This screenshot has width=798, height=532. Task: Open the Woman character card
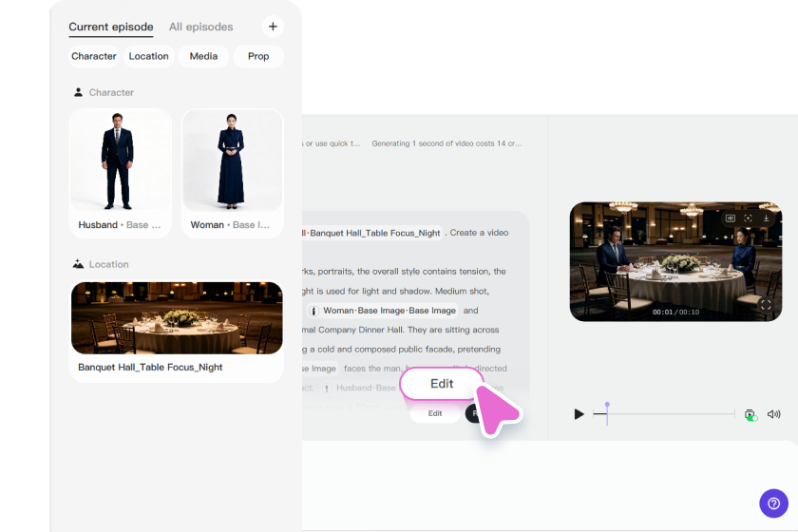(232, 173)
